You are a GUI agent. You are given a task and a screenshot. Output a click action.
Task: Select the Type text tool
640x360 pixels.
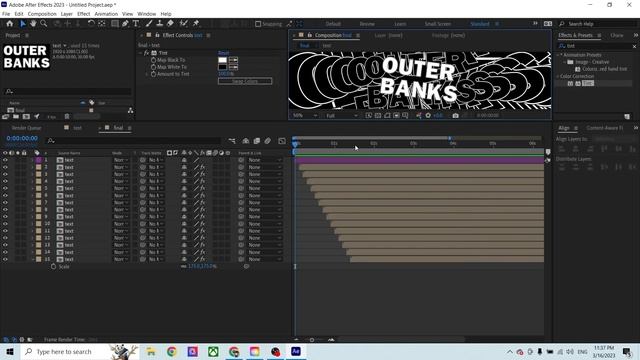pos(136,24)
